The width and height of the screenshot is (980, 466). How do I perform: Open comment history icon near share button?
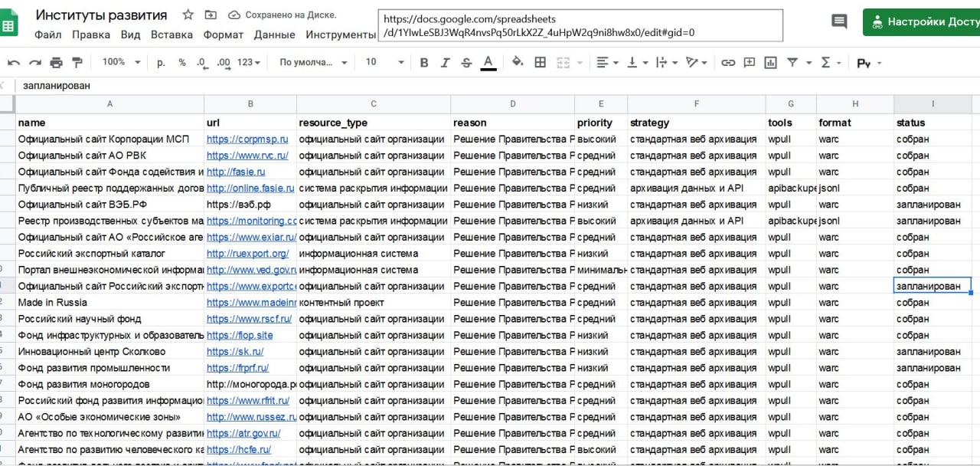[839, 21]
